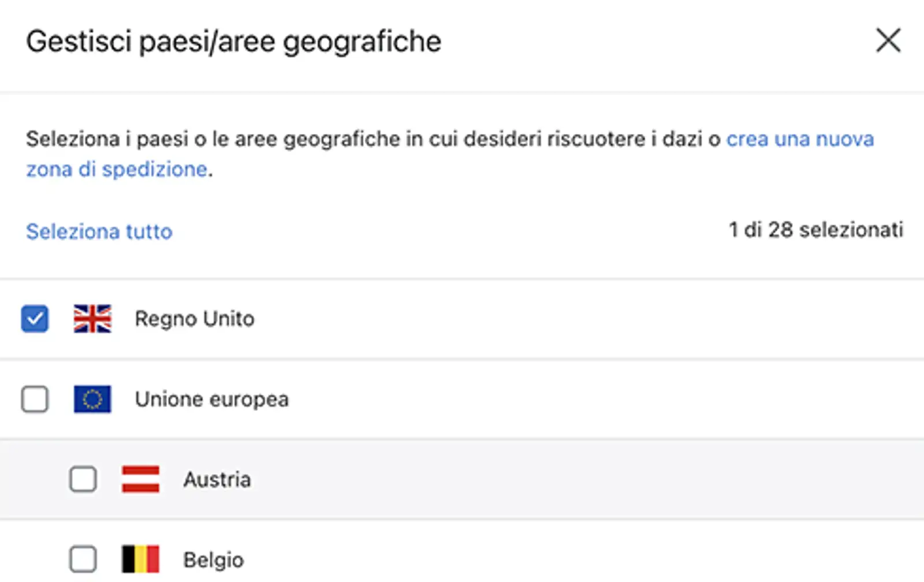Viewport: 924px width, 582px height.
Task: Check the Unione europea checkbox
Action: pos(35,399)
